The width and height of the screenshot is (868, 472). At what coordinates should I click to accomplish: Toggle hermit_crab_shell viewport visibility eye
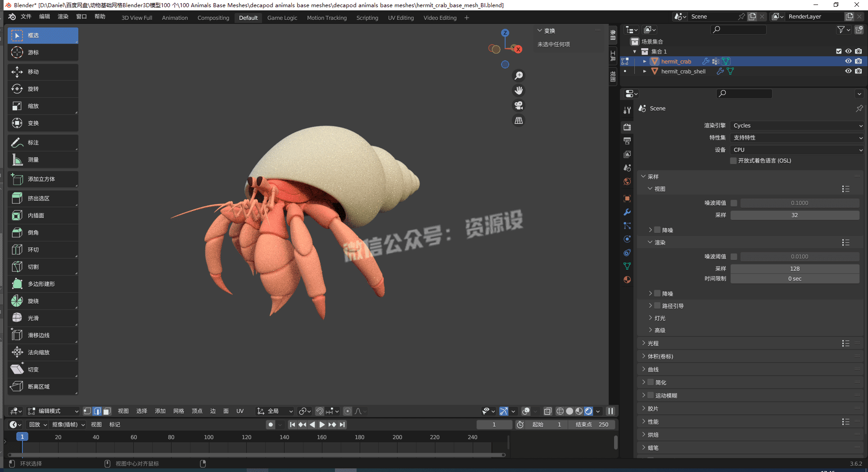tap(848, 71)
